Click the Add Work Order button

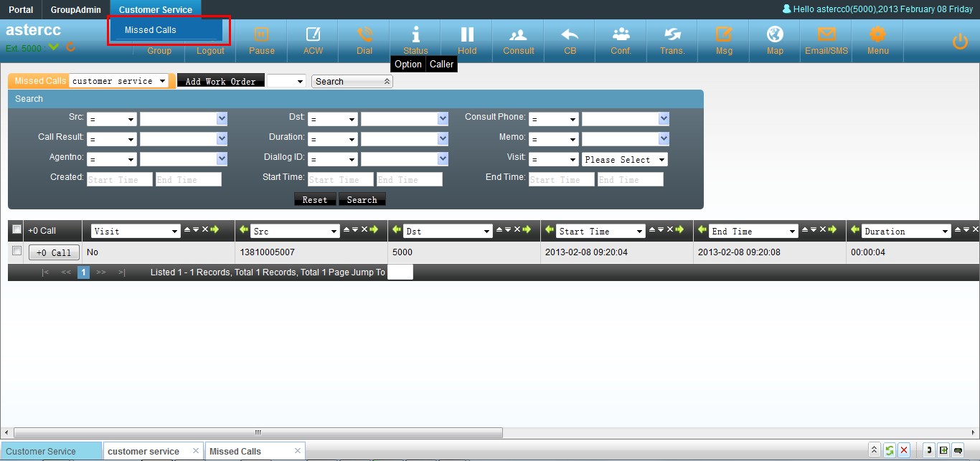point(221,81)
